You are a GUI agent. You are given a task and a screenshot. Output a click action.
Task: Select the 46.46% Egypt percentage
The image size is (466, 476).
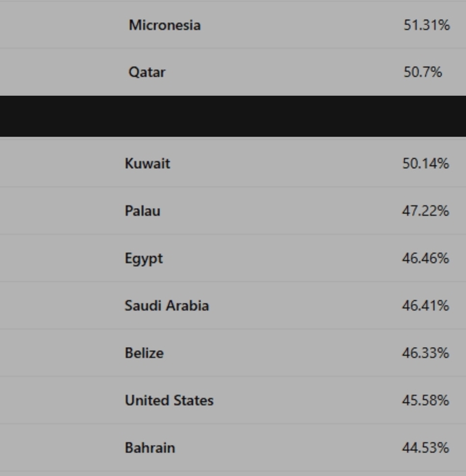pos(425,259)
